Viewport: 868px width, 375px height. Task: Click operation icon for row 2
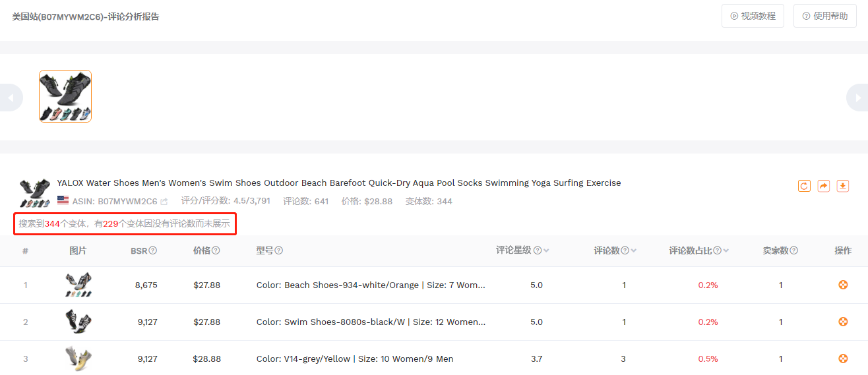pos(843,322)
